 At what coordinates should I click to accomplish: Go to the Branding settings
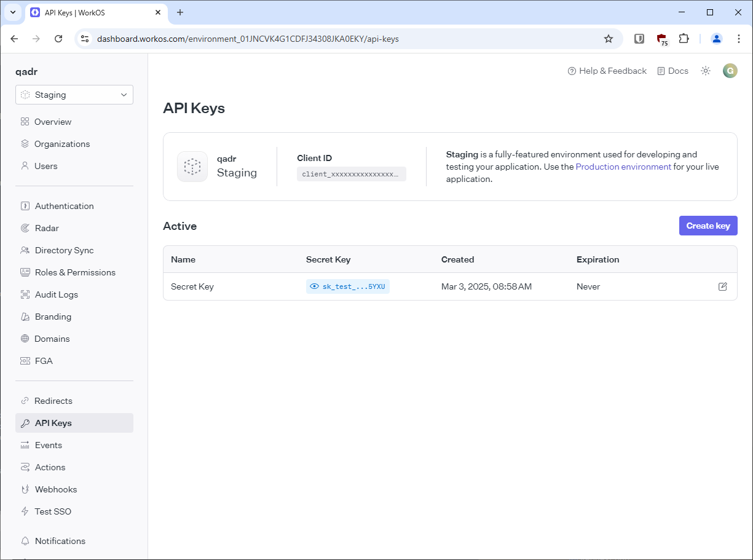pos(53,317)
